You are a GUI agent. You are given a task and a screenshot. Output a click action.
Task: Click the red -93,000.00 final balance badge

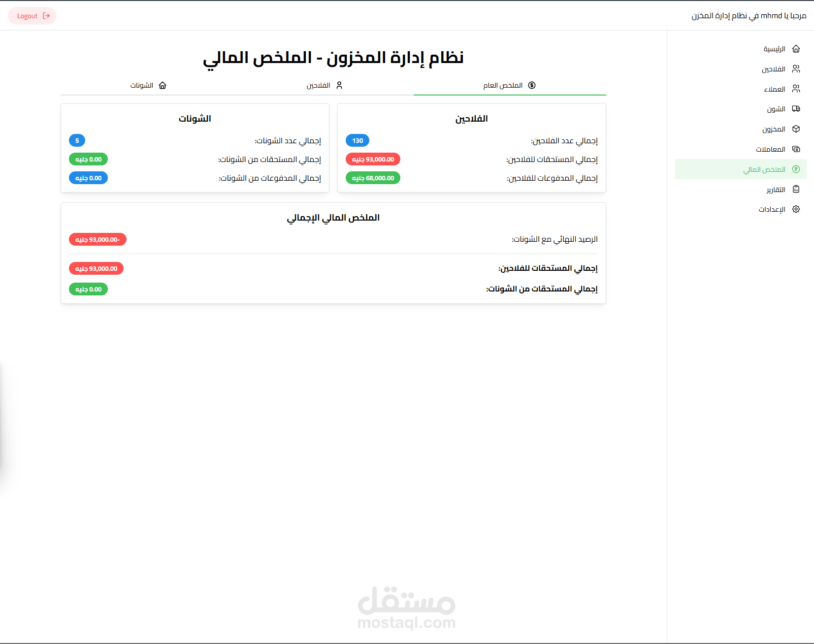98,239
